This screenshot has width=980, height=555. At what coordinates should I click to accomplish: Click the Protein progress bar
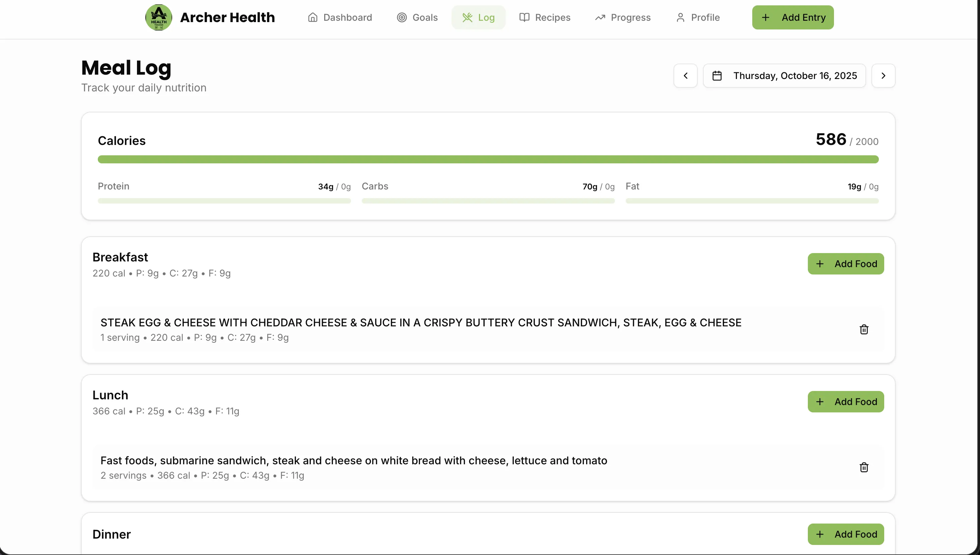coord(224,201)
